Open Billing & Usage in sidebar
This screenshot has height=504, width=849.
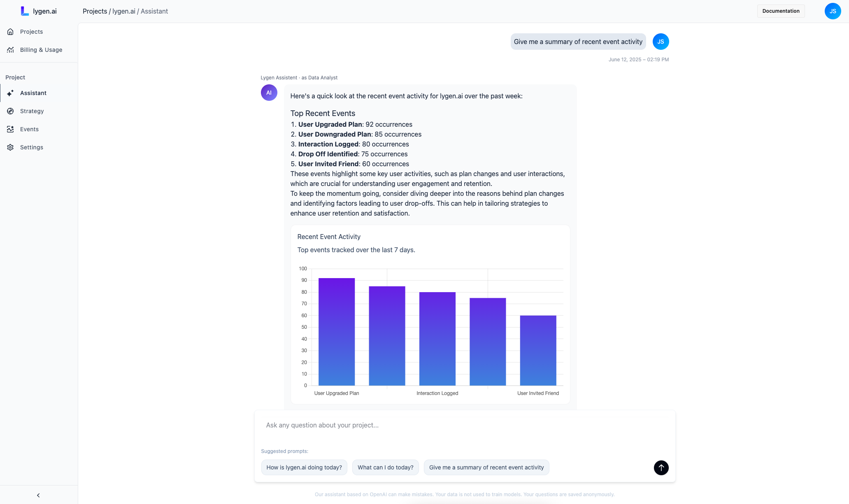[x=39, y=50]
